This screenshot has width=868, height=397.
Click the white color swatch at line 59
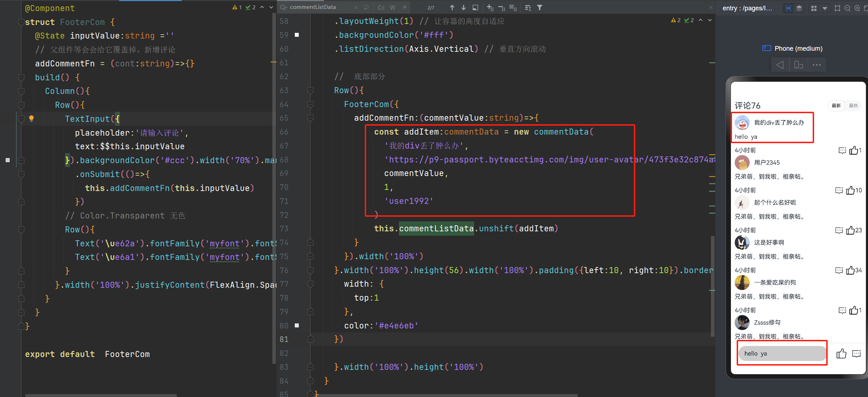(x=297, y=35)
